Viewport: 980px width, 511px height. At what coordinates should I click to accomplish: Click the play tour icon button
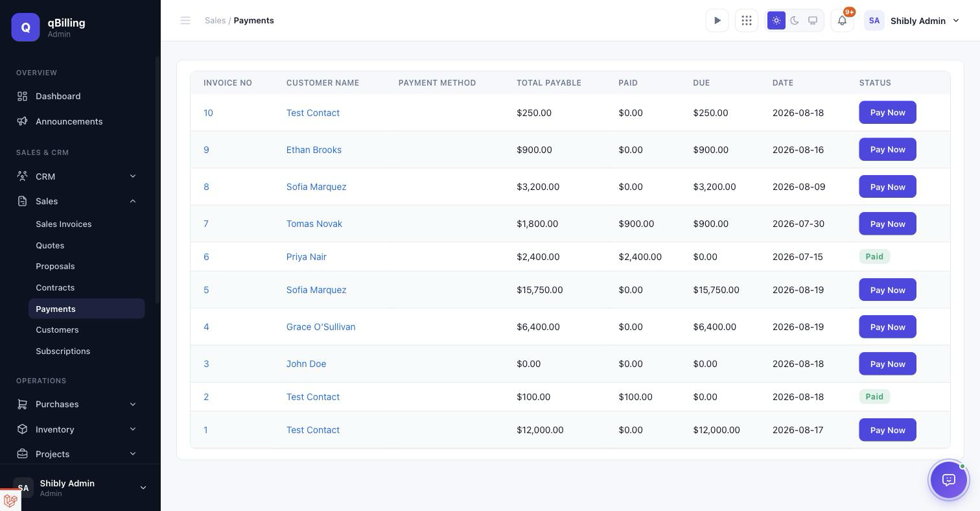717,21
